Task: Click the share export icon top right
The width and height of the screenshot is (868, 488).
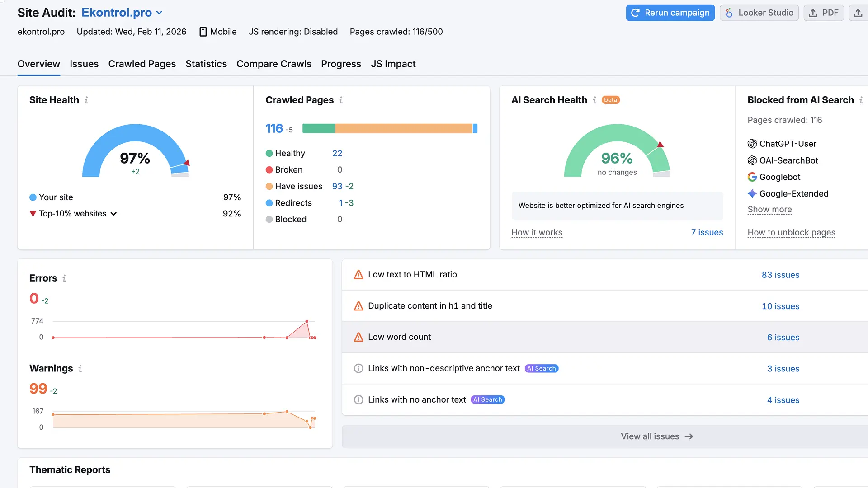Action: click(858, 13)
